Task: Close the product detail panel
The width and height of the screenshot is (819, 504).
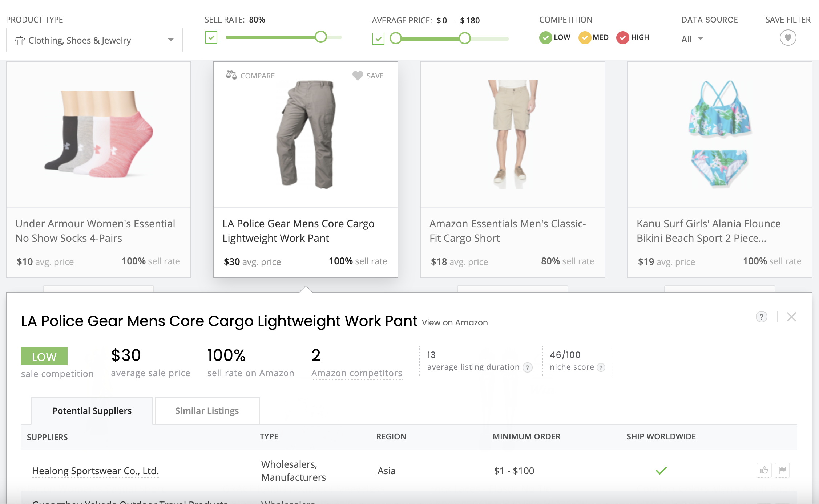Action: pyautogui.click(x=791, y=317)
